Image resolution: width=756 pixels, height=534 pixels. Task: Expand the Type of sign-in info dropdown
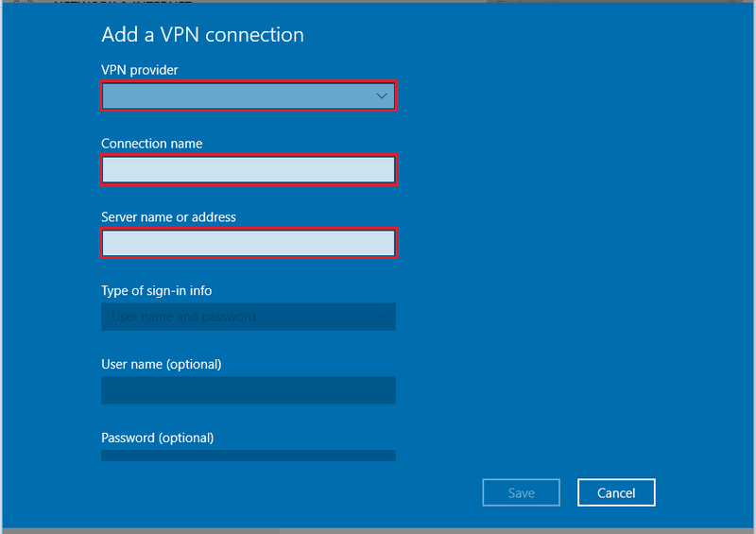249,317
